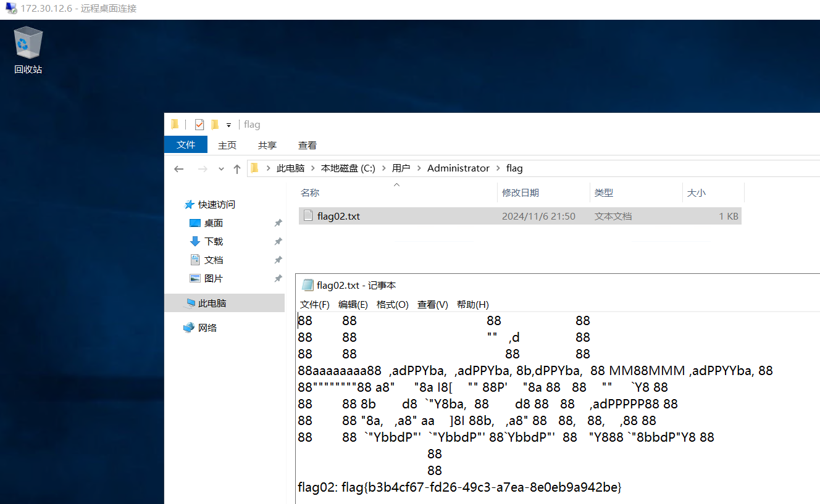Open Notepad's 文件(F) menu
The width and height of the screenshot is (820, 504).
(315, 304)
